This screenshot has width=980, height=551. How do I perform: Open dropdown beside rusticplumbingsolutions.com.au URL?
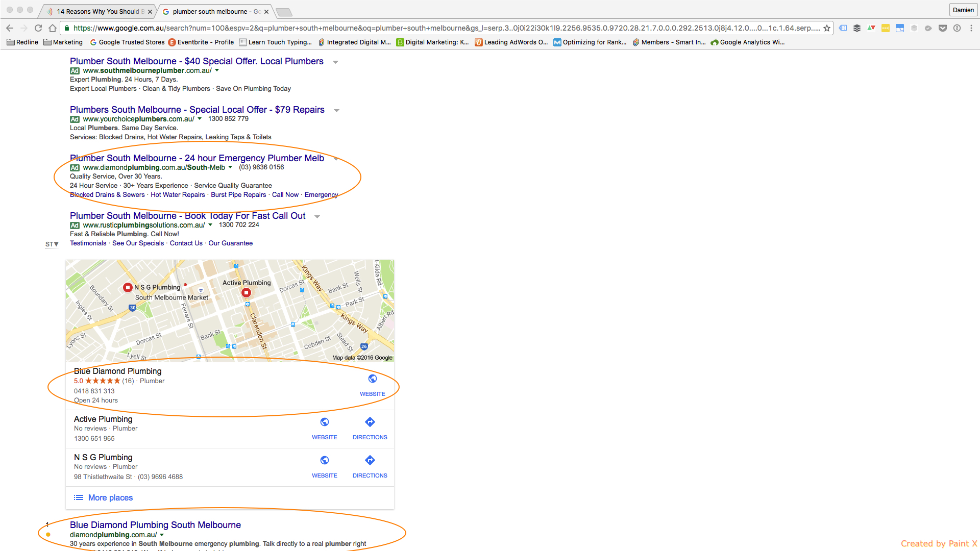pyautogui.click(x=210, y=225)
